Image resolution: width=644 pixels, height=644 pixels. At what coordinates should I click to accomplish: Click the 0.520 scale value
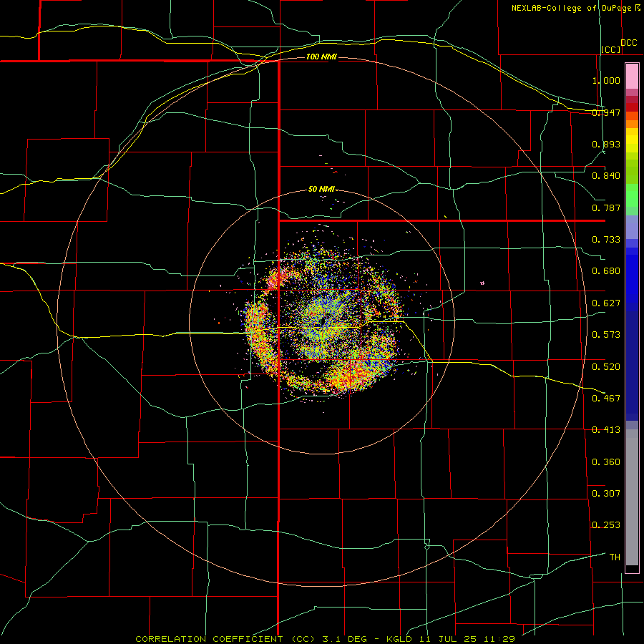click(x=606, y=367)
